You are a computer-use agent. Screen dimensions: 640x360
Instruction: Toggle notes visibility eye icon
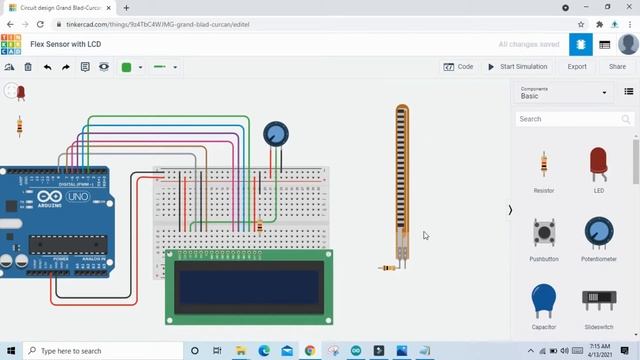tap(104, 67)
